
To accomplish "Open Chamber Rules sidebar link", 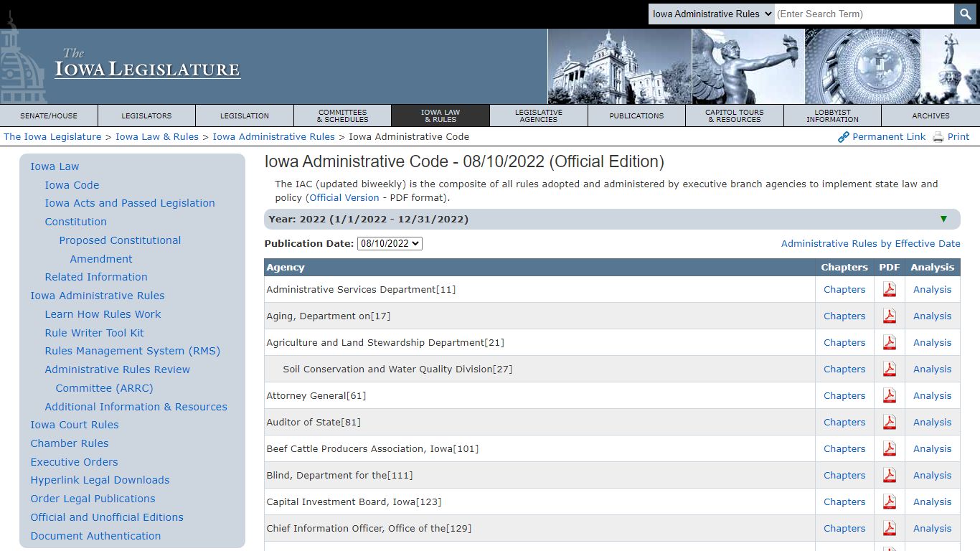I will [x=70, y=443].
